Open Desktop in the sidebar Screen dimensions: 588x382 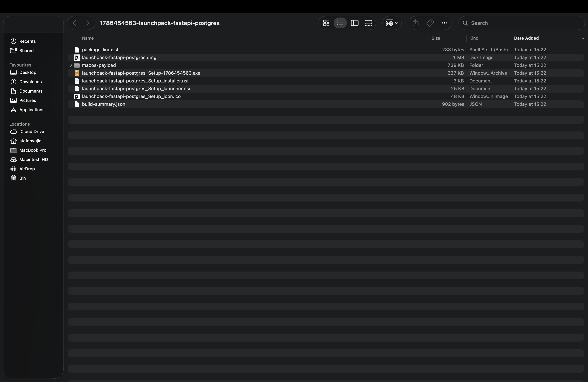click(x=24, y=72)
